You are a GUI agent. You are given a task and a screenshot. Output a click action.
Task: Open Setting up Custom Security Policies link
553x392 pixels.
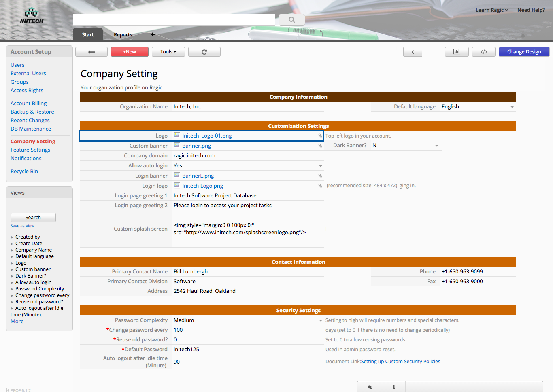click(401, 362)
